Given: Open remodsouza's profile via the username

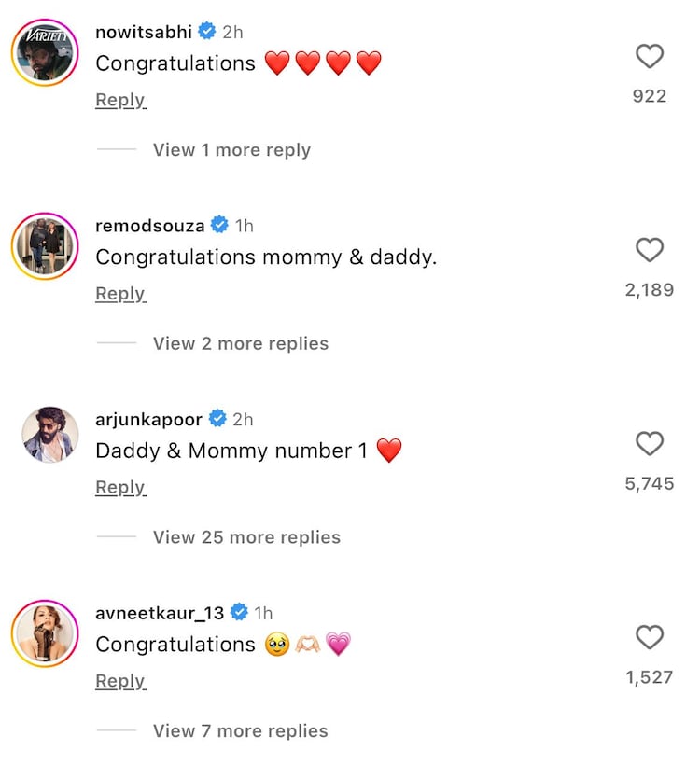Looking at the screenshot, I should coord(149,224).
